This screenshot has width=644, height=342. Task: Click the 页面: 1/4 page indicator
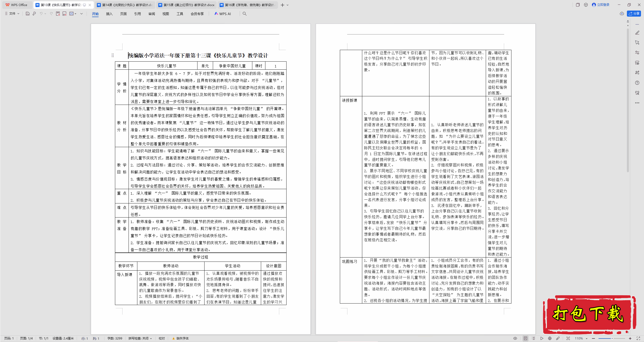tap(26, 338)
